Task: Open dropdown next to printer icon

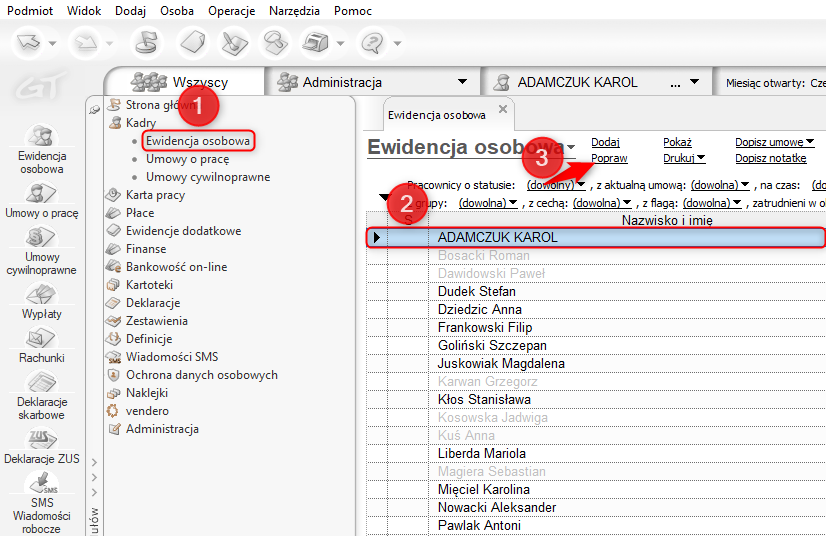Action: [x=340, y=43]
